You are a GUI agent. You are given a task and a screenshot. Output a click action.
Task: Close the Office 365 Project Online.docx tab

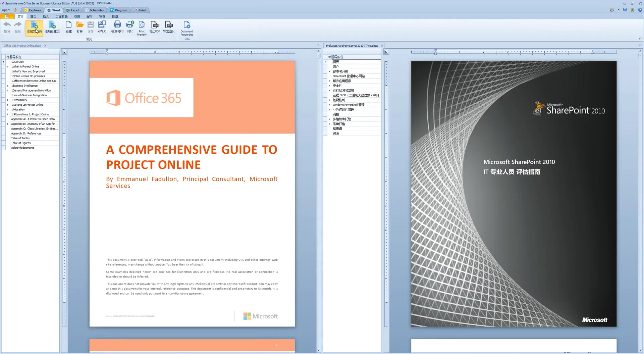pyautogui.click(x=45, y=45)
